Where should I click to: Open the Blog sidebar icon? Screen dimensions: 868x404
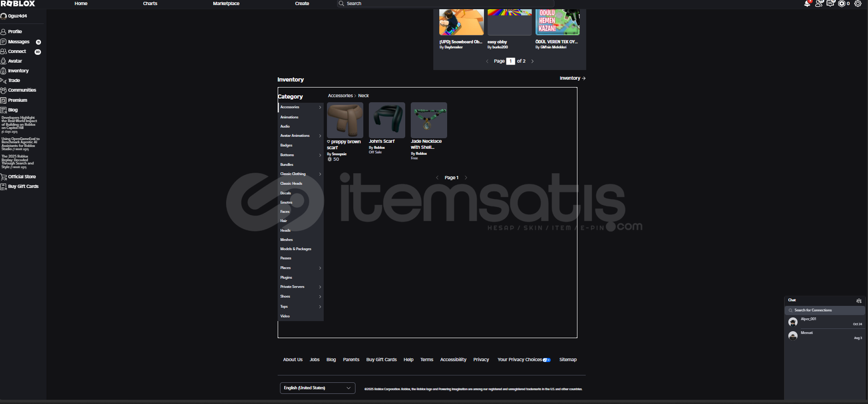pos(3,110)
